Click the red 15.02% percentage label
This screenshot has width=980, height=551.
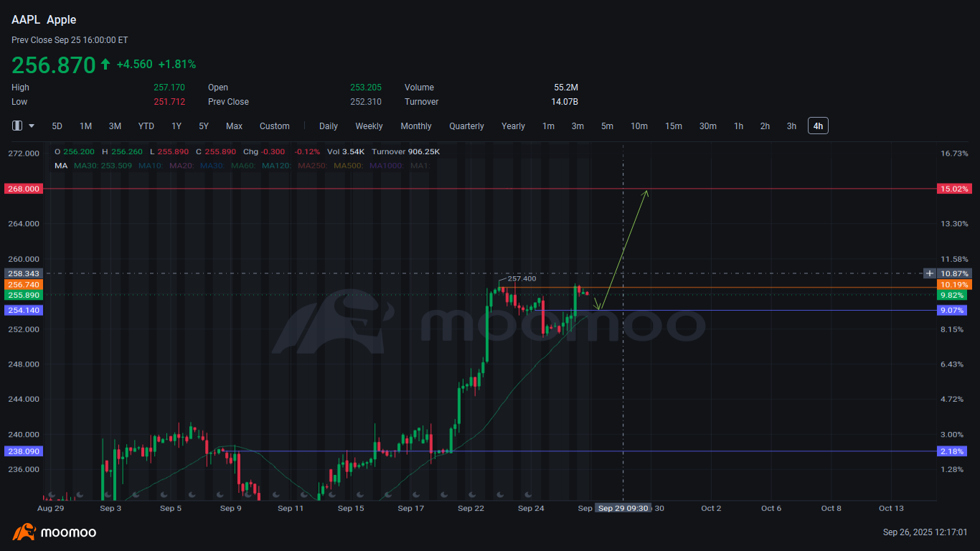point(954,189)
